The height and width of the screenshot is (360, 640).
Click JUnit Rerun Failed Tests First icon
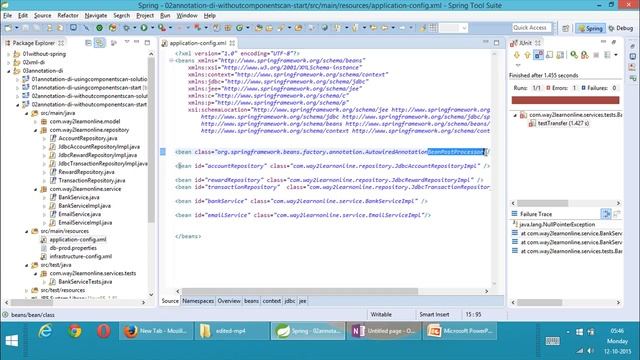point(585,55)
